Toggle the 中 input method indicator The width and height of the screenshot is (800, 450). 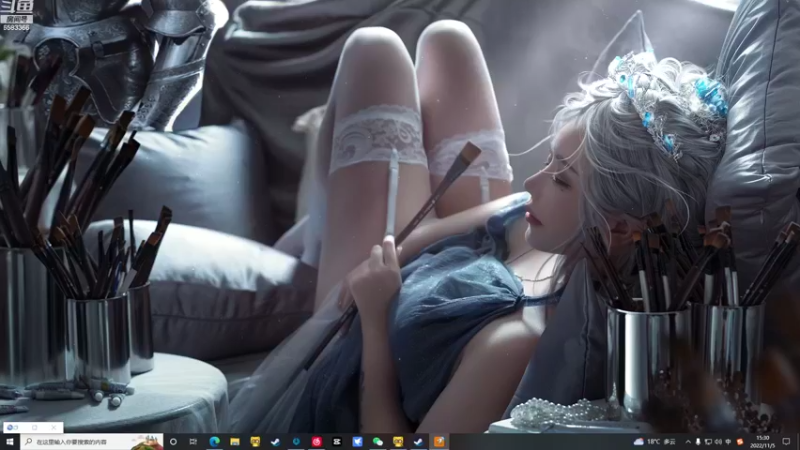click(728, 442)
